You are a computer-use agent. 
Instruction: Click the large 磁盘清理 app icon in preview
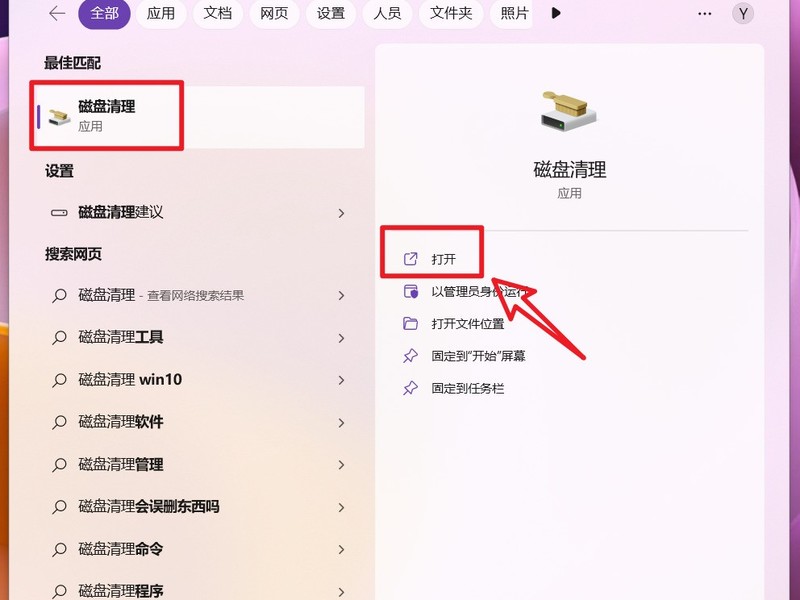(569, 112)
